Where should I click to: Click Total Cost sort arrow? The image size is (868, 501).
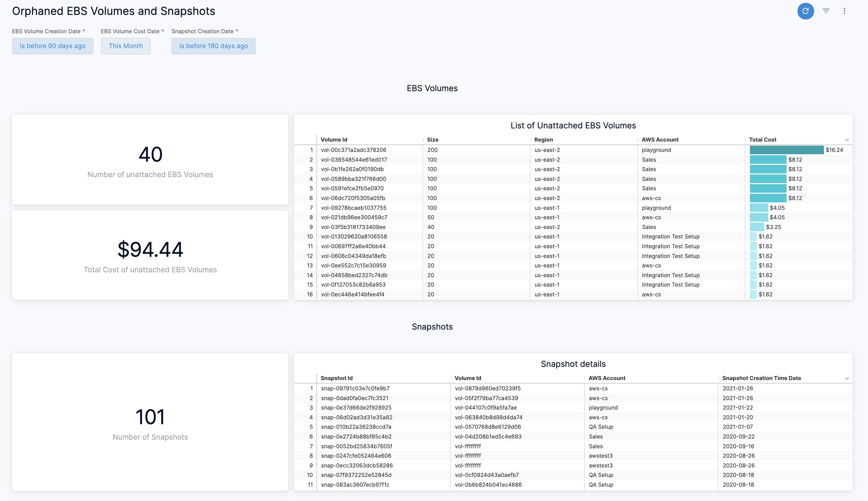847,140
